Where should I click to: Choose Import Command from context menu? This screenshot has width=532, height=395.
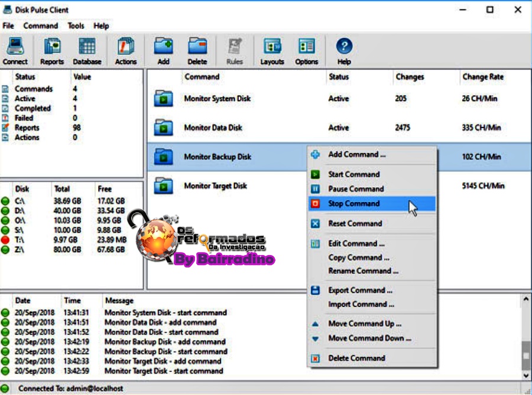pos(372,304)
